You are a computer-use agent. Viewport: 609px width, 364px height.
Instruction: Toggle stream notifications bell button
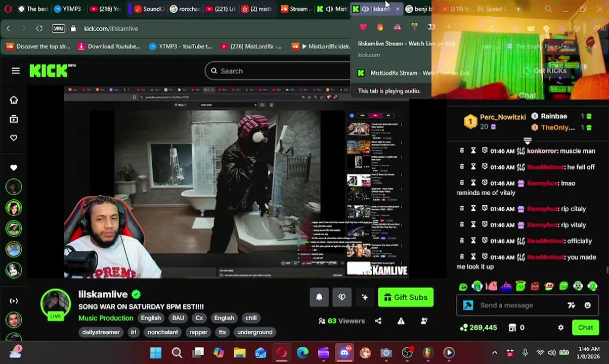coord(319,297)
